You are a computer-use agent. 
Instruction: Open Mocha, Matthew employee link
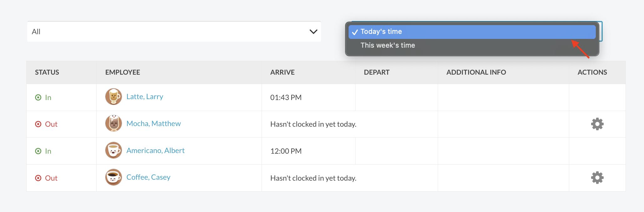(x=153, y=124)
